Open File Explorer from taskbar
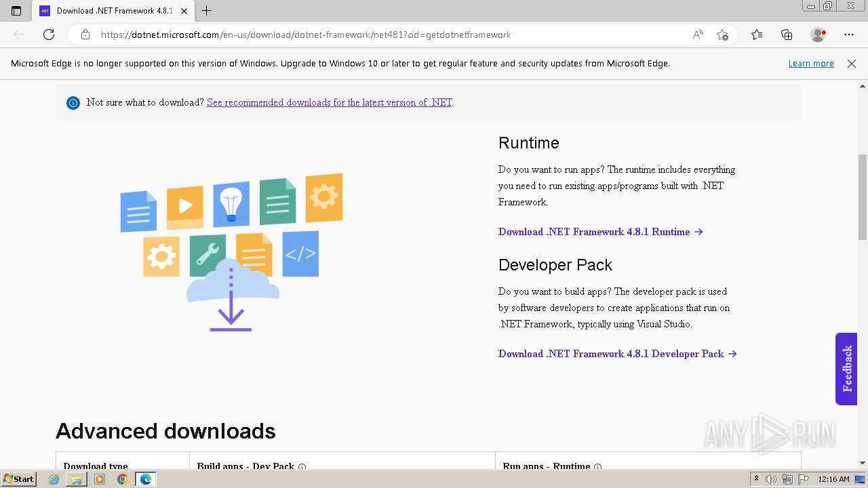The height and width of the screenshot is (488, 868). point(77,479)
